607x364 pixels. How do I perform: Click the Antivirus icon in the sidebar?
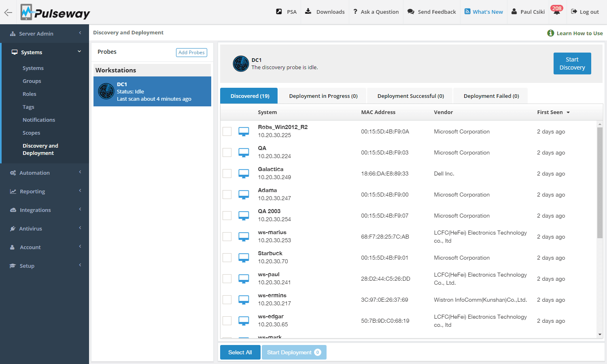pos(13,228)
